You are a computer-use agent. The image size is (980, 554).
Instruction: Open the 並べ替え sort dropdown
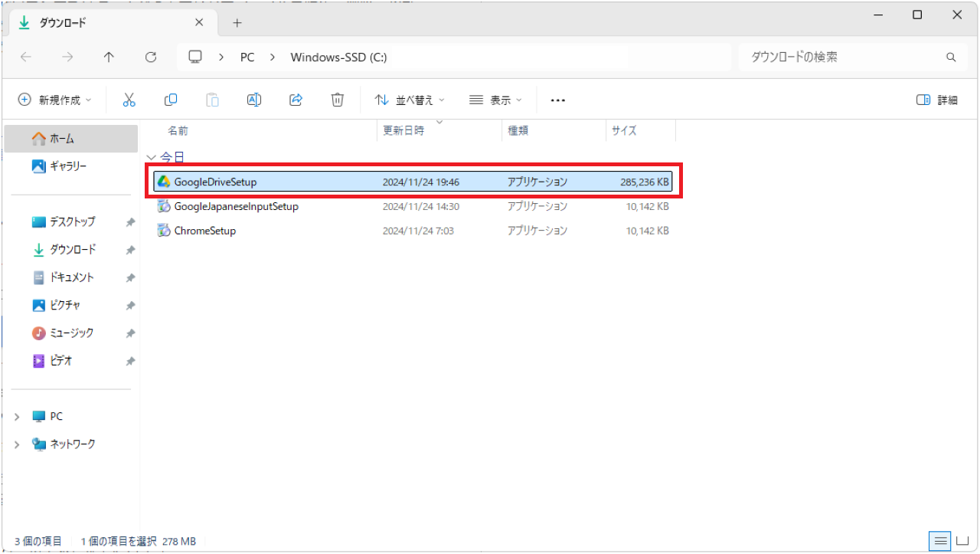coord(410,100)
